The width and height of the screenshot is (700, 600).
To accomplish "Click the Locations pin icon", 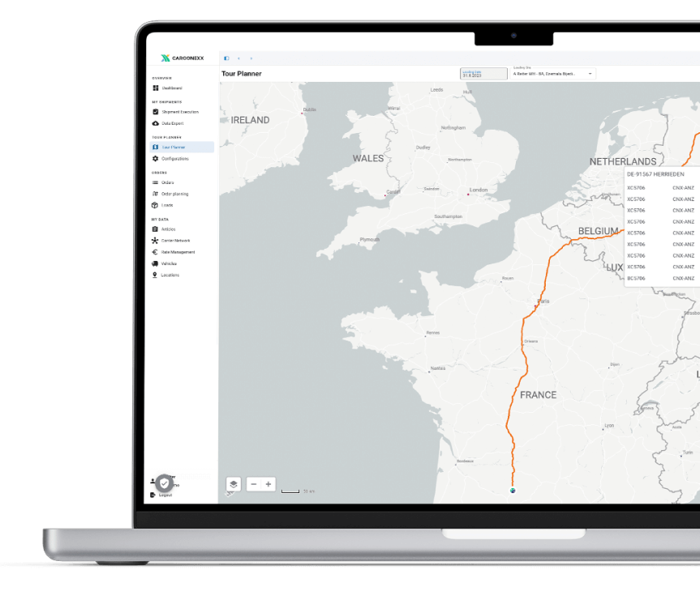I will tap(155, 275).
